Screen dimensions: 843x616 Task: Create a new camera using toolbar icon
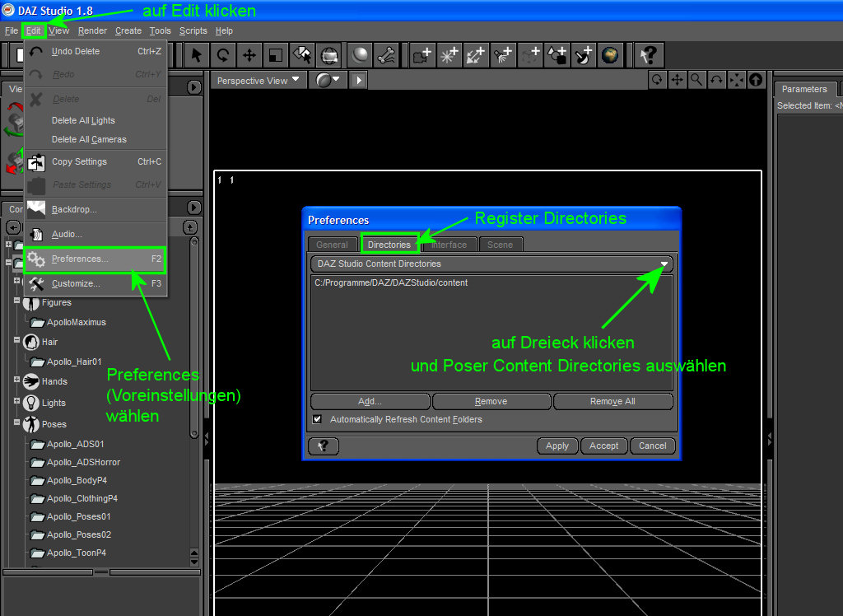[x=422, y=55]
